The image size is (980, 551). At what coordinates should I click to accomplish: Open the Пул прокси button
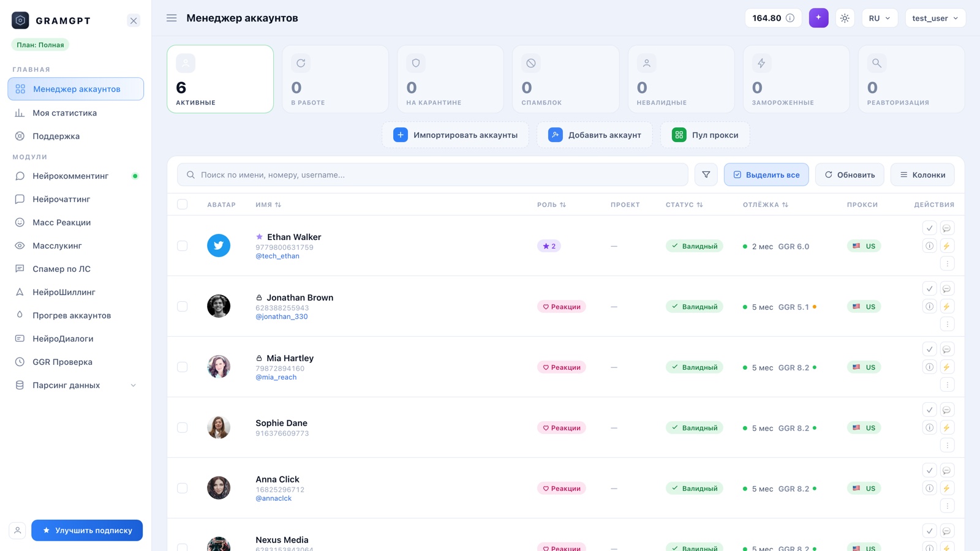[705, 135]
